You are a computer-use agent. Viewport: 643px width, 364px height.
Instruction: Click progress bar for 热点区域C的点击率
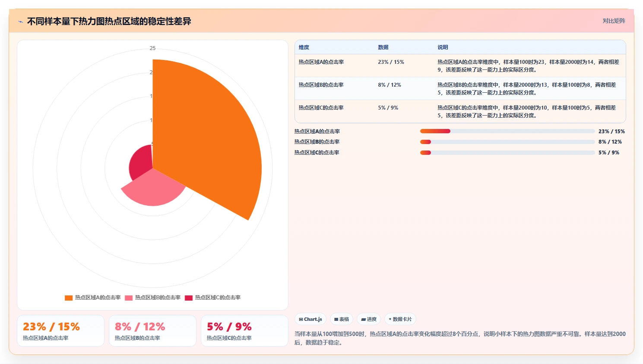pos(507,153)
